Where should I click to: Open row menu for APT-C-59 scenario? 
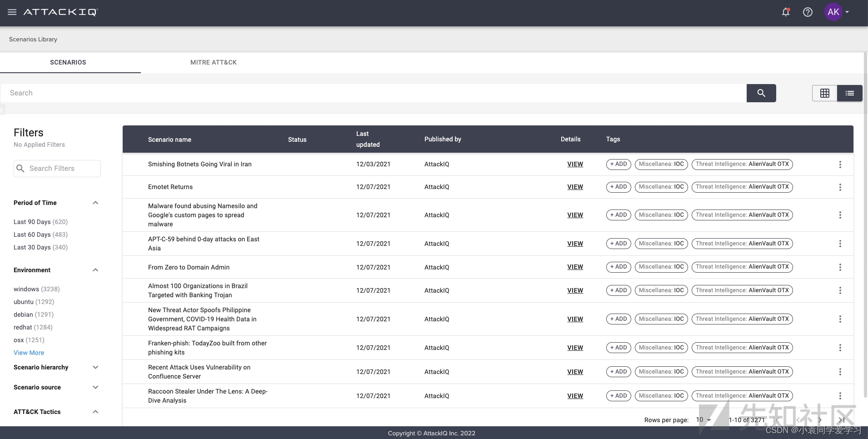(x=840, y=244)
